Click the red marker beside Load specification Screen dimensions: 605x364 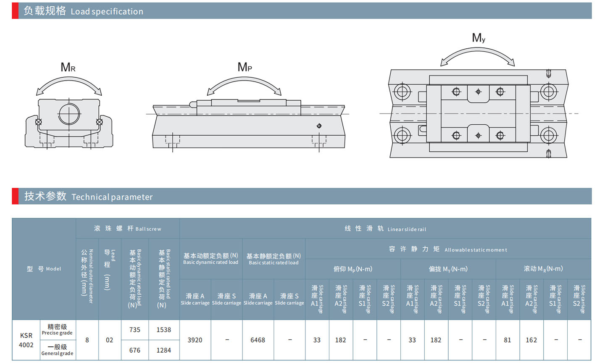click(x=15, y=11)
